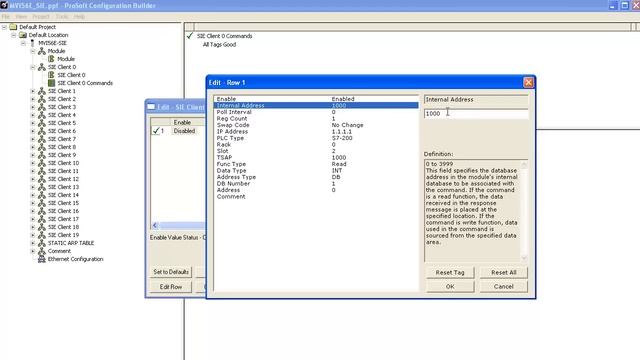Click the Reset All button
This screenshot has width=640, height=360.
click(x=504, y=272)
